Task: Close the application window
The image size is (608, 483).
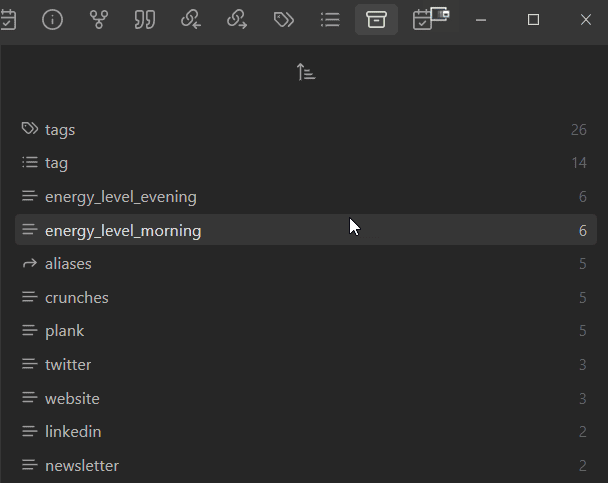Action: pyautogui.click(x=586, y=19)
